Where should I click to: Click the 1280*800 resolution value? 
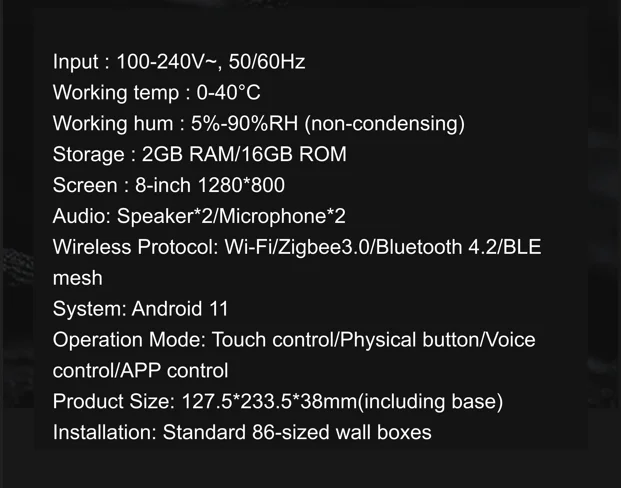[241, 185]
